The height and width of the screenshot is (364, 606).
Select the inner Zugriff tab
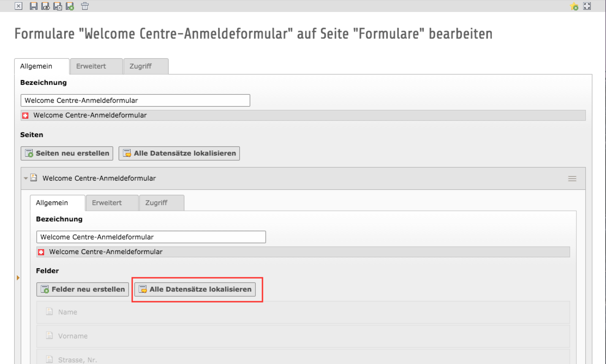pyautogui.click(x=162, y=203)
